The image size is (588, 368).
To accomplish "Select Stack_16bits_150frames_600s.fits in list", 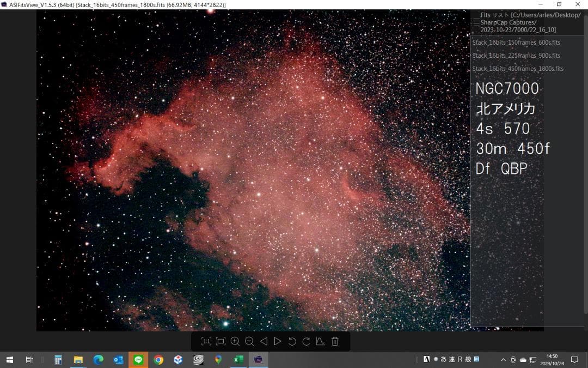I will click(x=516, y=43).
